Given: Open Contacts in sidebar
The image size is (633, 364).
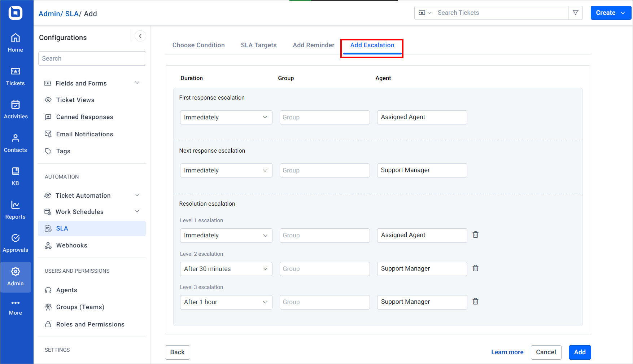Looking at the screenshot, I should click(x=16, y=143).
